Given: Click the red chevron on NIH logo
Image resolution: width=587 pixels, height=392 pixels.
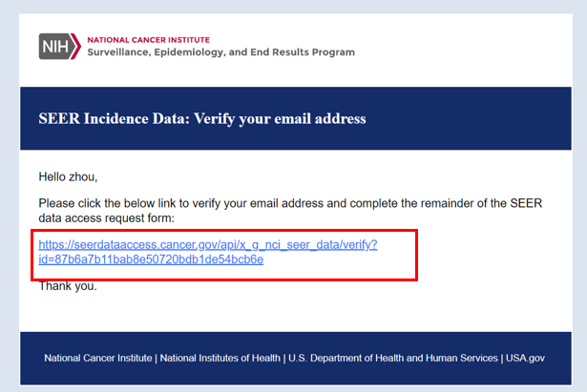Looking at the screenshot, I should pos(76,47).
